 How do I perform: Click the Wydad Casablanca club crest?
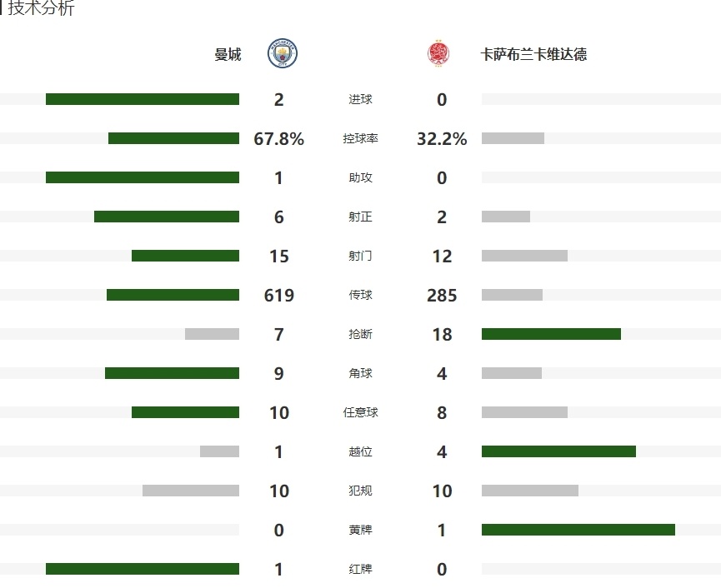[438, 54]
